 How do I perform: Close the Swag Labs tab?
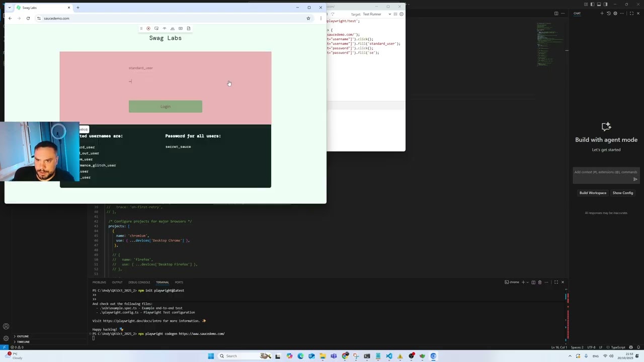tap(69, 8)
